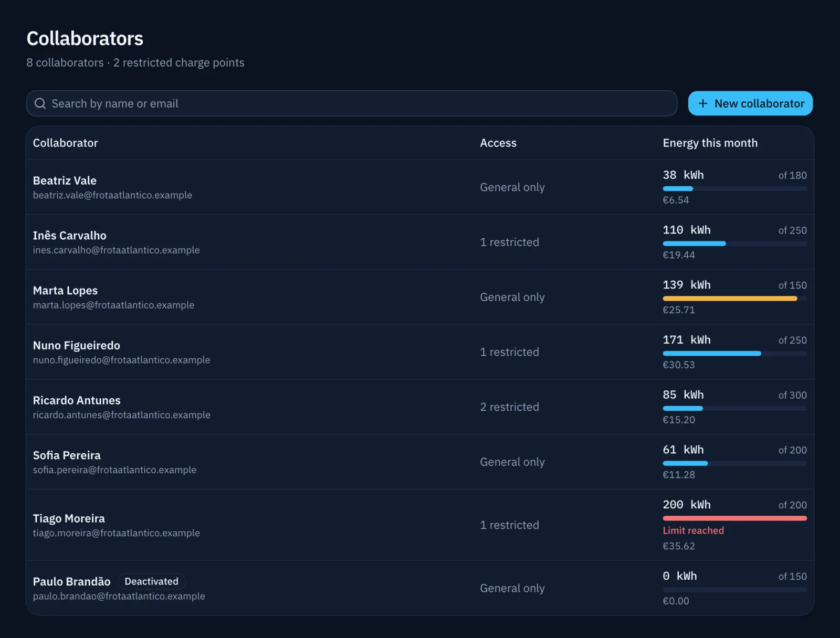The height and width of the screenshot is (638, 840).
Task: Select Ricardo Antunes's name
Action: click(x=77, y=400)
